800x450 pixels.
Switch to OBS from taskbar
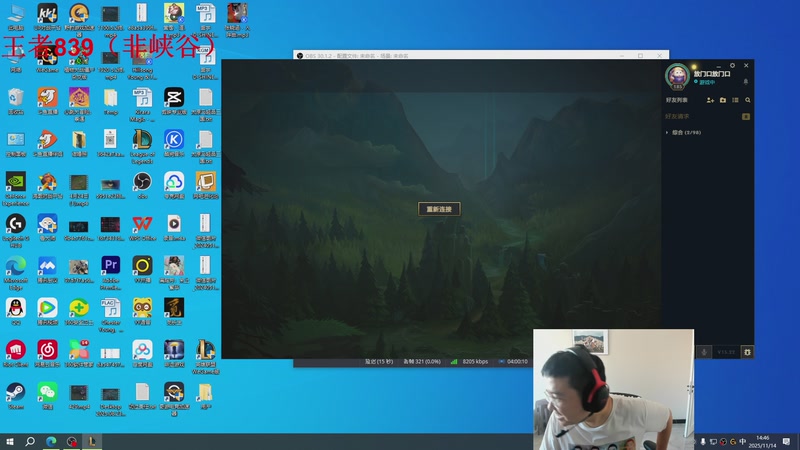point(71,441)
